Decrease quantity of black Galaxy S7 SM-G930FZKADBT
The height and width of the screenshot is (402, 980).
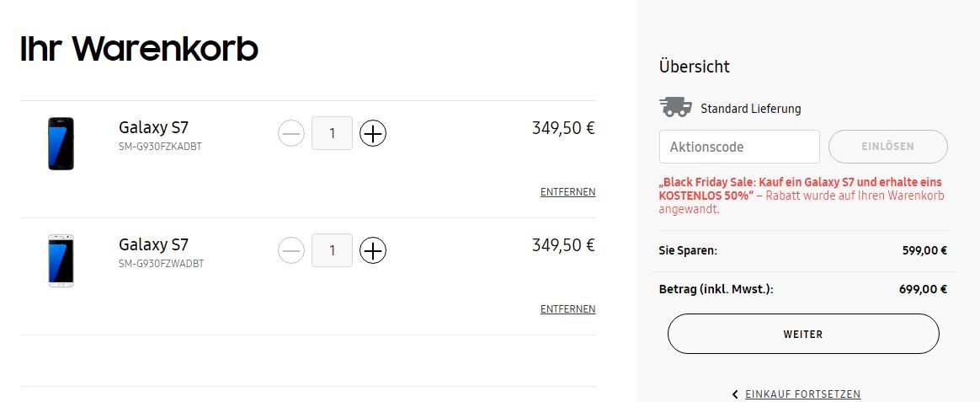pyautogui.click(x=291, y=133)
